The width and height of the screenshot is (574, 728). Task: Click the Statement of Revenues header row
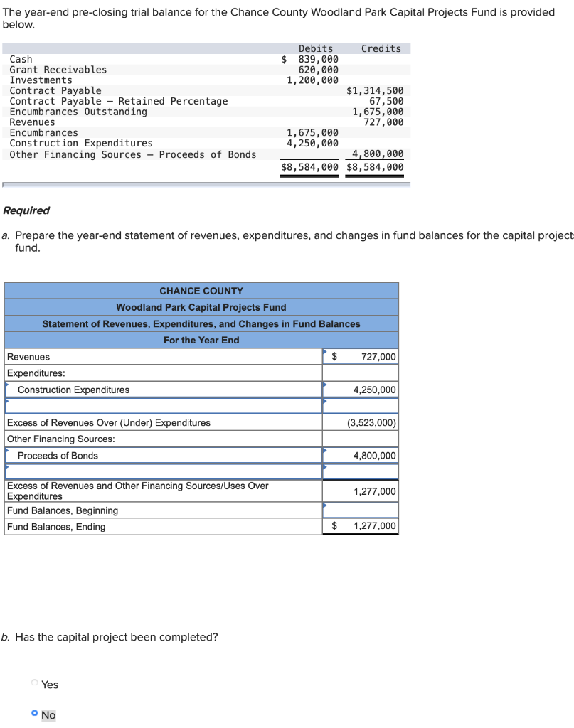pos(201,323)
